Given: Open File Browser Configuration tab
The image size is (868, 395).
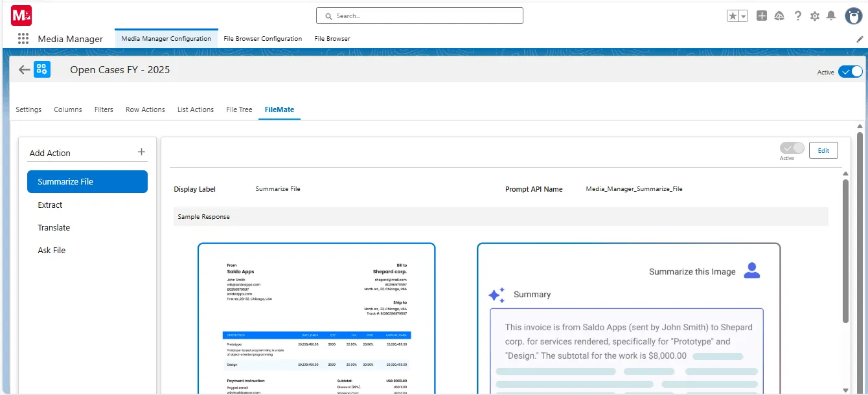Looking at the screenshot, I should tap(263, 38).
